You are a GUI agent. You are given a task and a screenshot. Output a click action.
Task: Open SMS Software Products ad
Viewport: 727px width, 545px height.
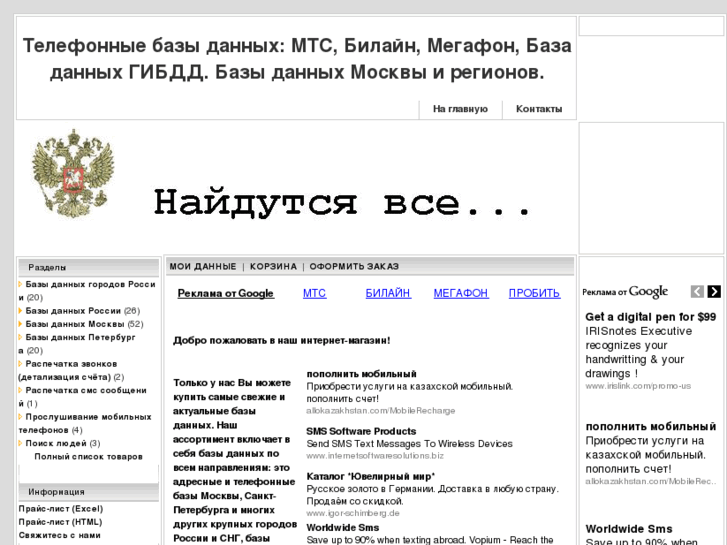tap(361, 431)
